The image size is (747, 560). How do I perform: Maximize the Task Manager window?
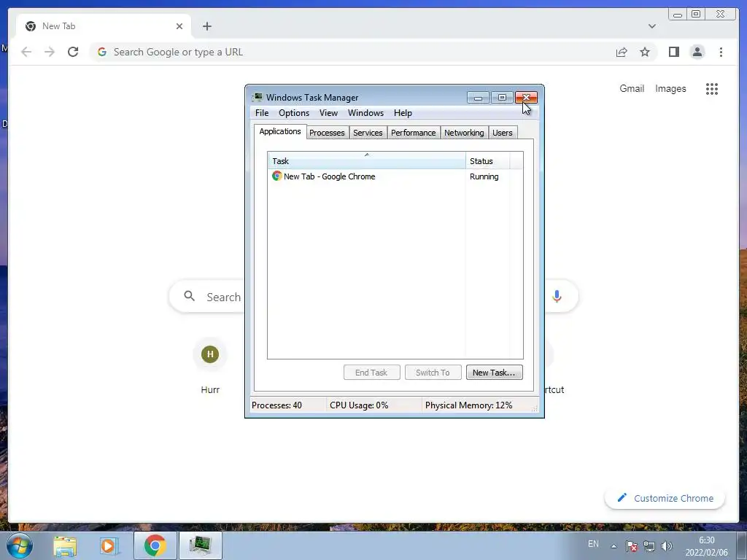pyautogui.click(x=502, y=98)
